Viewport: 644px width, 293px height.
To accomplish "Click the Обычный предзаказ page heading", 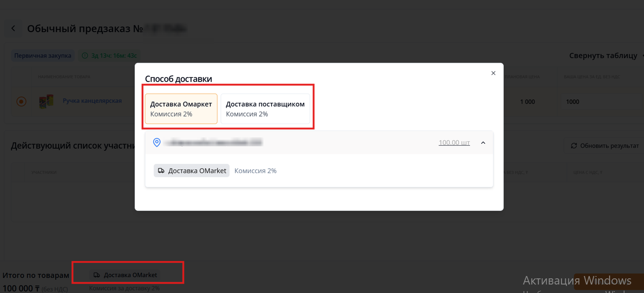I will (x=85, y=29).
